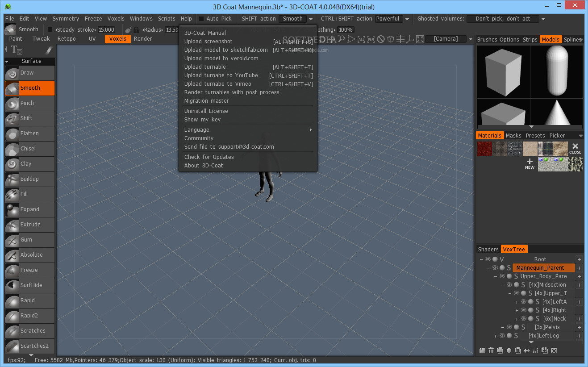Activate the Clay brush

coord(29,164)
